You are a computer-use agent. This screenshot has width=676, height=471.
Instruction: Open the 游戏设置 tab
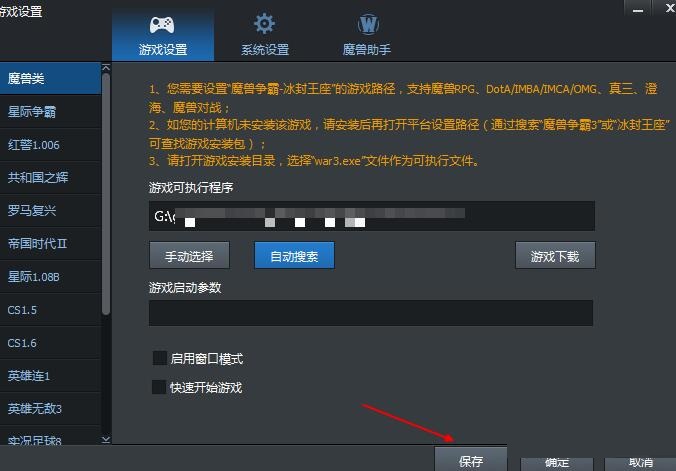163,35
